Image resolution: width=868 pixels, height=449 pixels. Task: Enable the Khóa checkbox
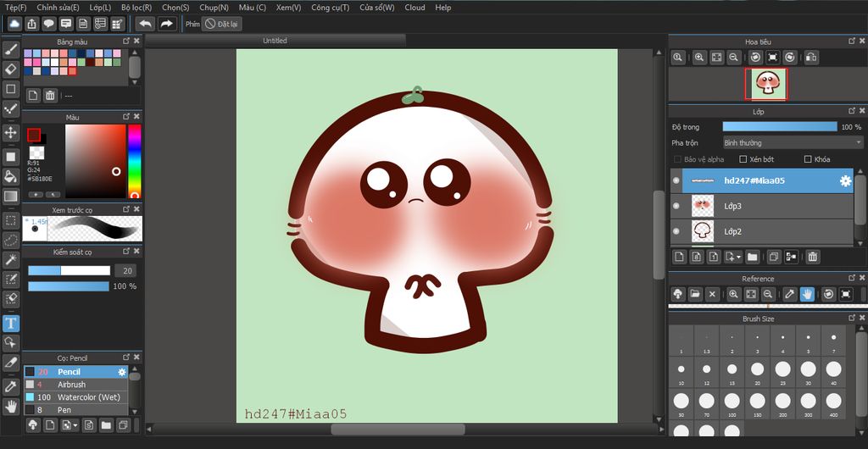pos(808,159)
